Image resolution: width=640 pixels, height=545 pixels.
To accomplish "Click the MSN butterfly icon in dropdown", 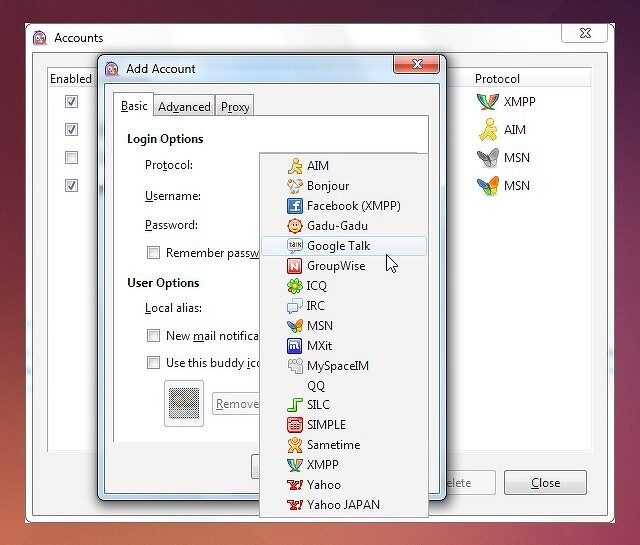I will [294, 326].
